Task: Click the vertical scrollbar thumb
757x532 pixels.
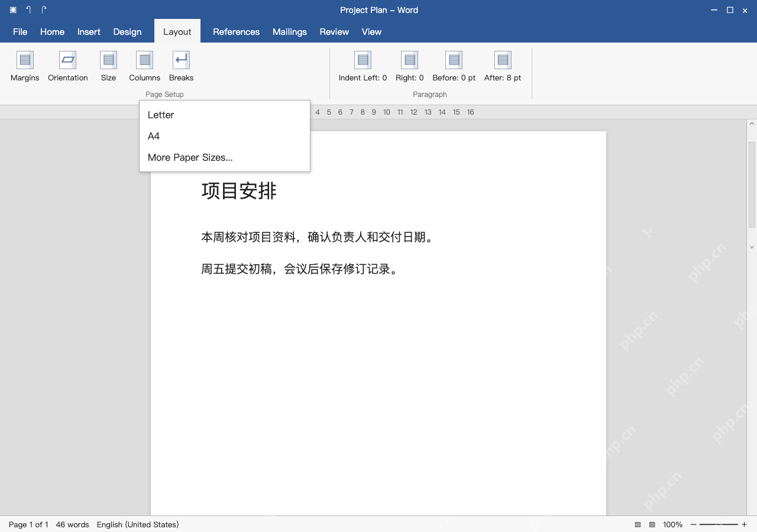Action: tap(752, 184)
